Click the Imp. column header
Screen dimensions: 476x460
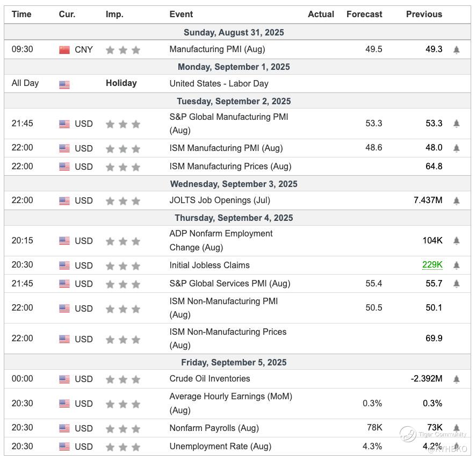point(114,15)
